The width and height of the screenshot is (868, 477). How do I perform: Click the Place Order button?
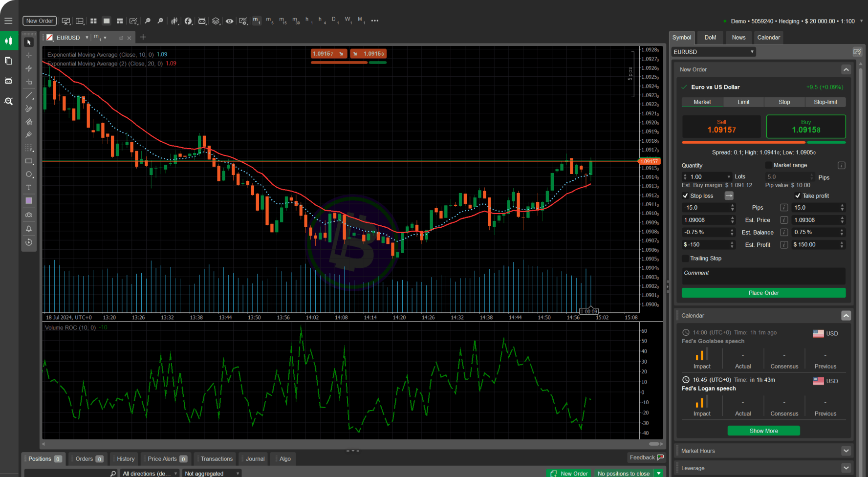tap(763, 293)
